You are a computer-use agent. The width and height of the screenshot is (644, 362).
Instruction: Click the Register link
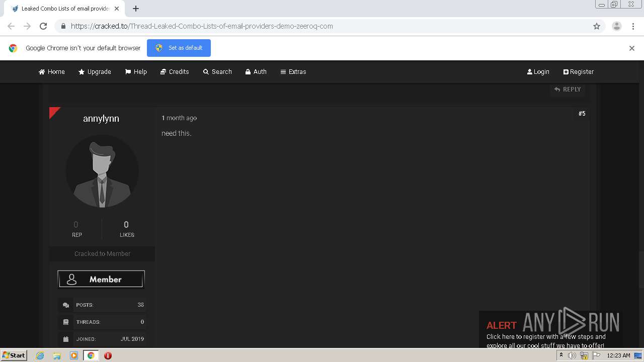click(579, 72)
